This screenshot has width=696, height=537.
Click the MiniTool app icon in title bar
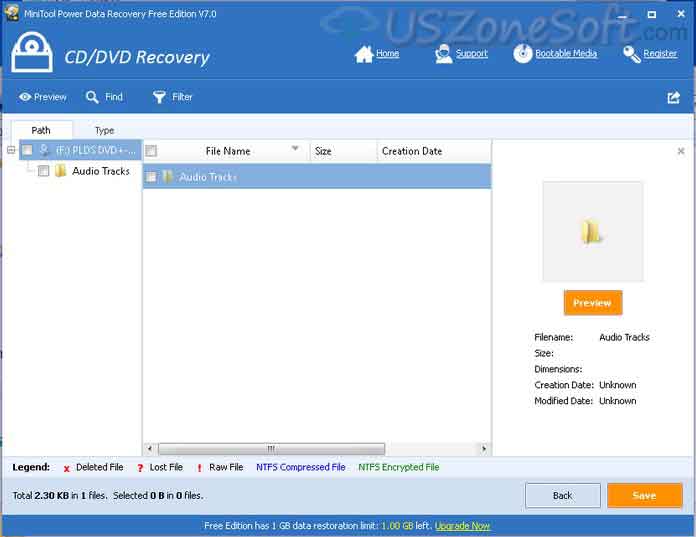point(12,12)
